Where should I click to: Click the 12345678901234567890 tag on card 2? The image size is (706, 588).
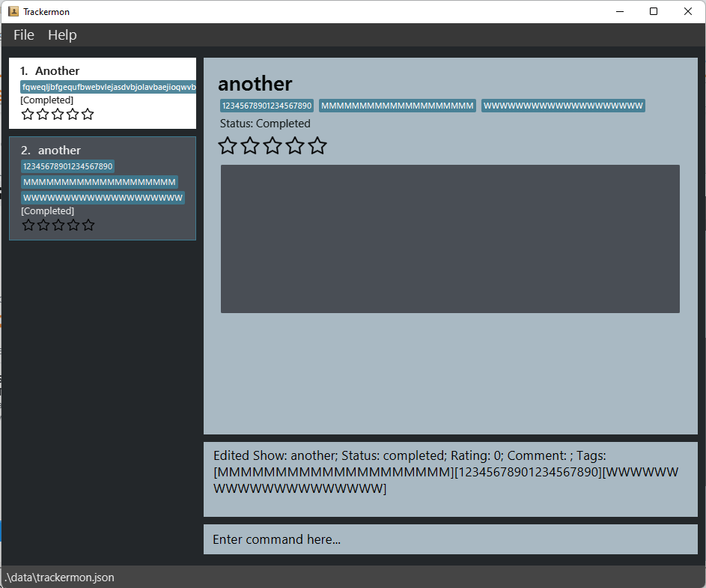tap(67, 166)
